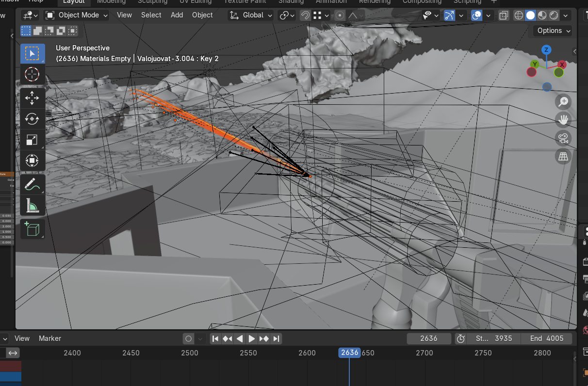Switch to solid viewport shading
This screenshot has height=386, width=588.
[x=531, y=16]
